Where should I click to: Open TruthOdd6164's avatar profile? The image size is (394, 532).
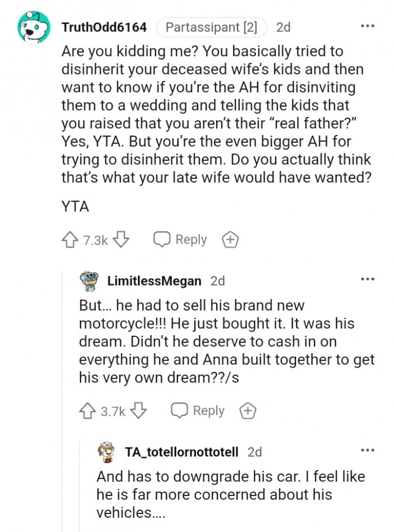click(x=34, y=26)
